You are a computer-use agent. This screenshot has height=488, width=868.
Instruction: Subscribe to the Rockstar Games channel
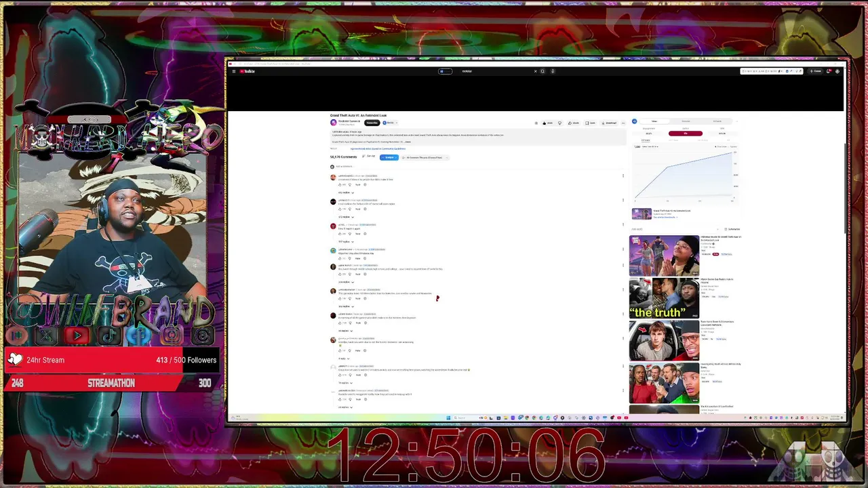pos(372,123)
